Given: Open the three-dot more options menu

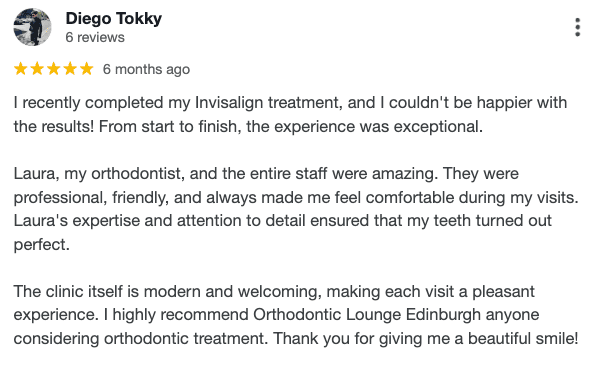Looking at the screenshot, I should [577, 27].
